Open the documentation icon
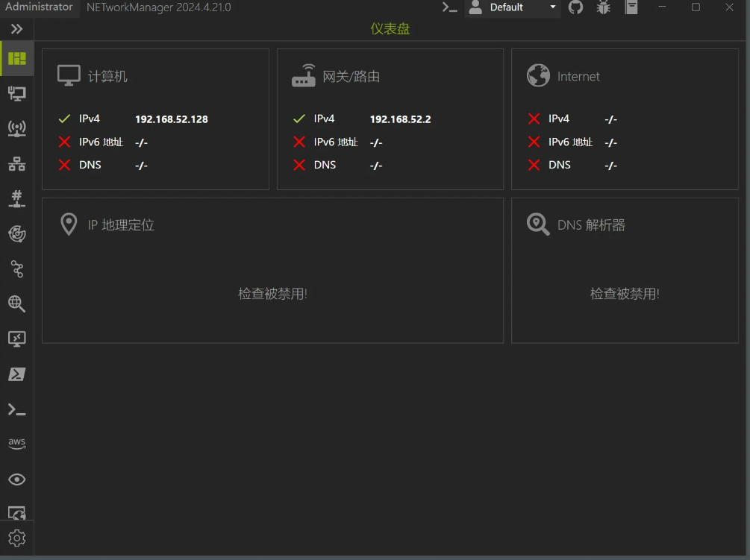The image size is (750, 560). coord(631,8)
